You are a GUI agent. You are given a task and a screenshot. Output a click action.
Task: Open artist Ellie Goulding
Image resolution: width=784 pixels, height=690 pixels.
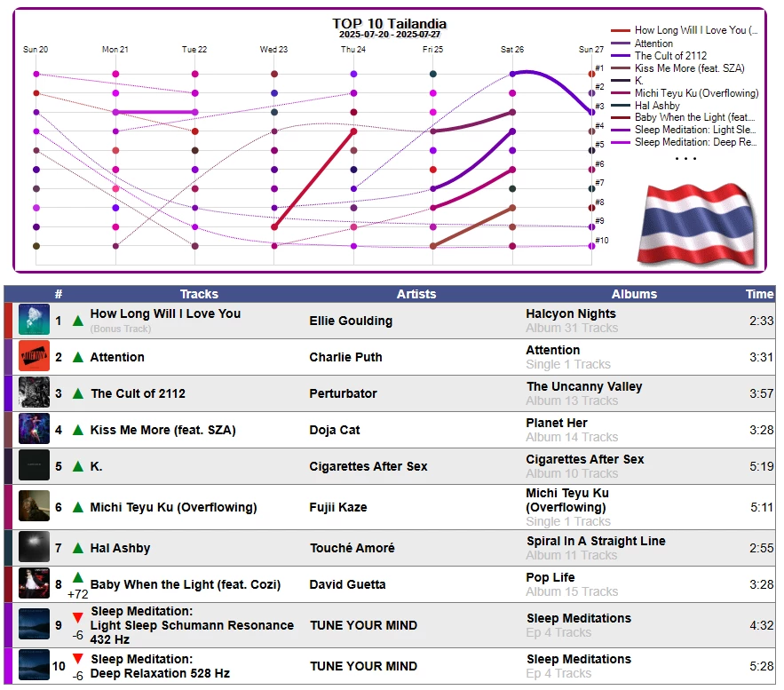tap(351, 321)
